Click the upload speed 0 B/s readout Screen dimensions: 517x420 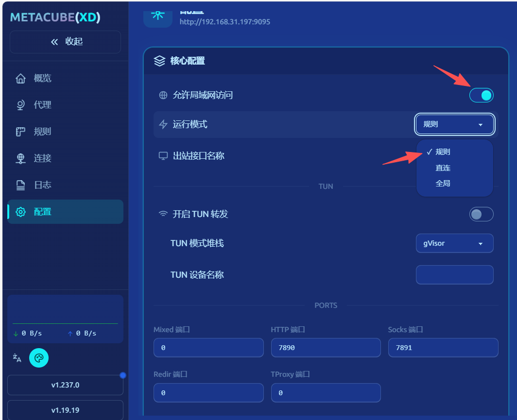tap(82, 334)
